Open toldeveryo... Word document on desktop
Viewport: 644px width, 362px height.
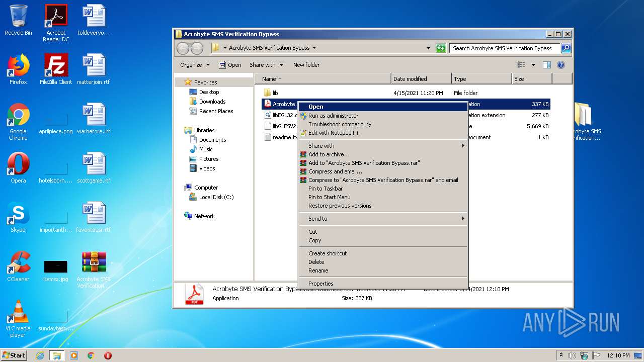click(x=94, y=20)
